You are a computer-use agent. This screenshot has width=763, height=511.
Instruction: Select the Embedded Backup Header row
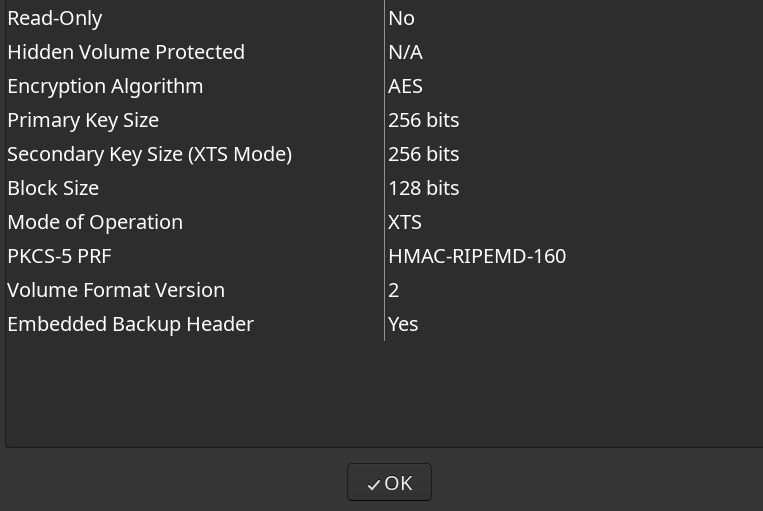tap(384, 325)
